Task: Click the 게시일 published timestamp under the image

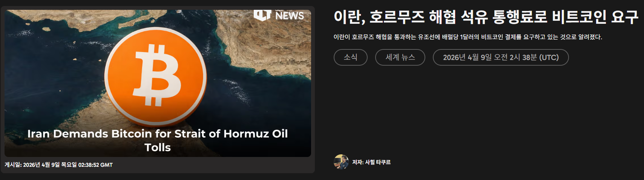Action: click(58, 165)
